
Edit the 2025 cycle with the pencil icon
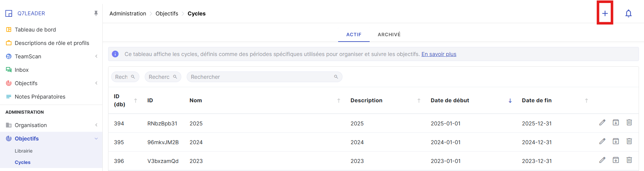602,123
